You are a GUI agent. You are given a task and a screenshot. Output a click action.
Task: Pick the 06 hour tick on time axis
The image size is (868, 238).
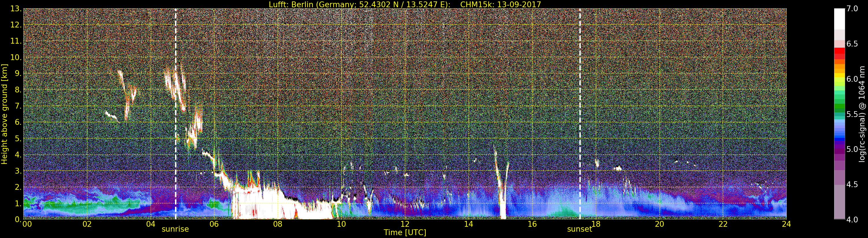(214, 224)
